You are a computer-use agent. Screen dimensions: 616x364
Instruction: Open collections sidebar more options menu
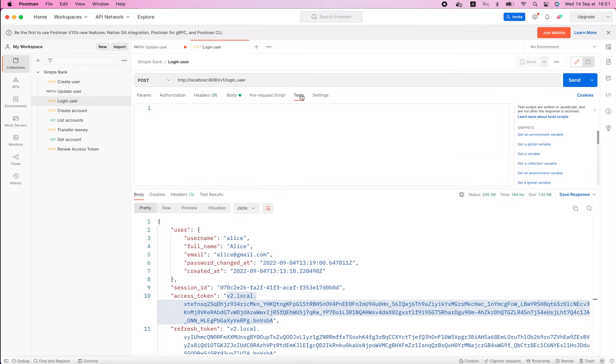[124, 60]
